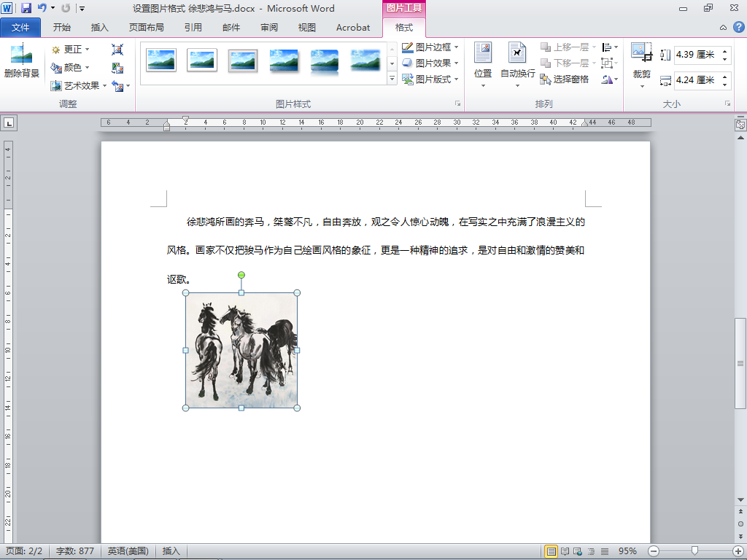747x560 pixels.
Task: Switch to draft view
Action: point(605,551)
